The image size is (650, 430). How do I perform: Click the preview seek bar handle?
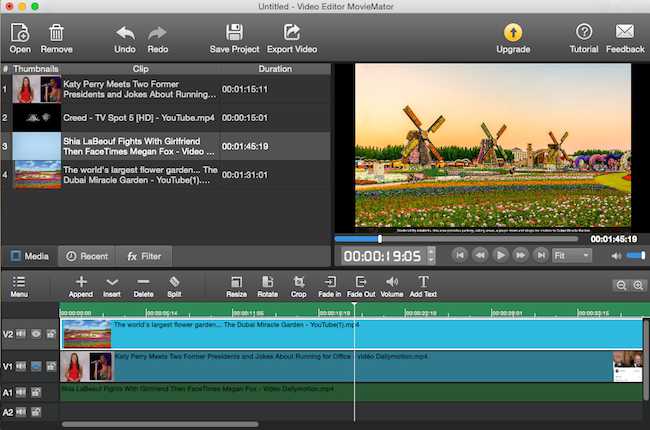click(380, 239)
